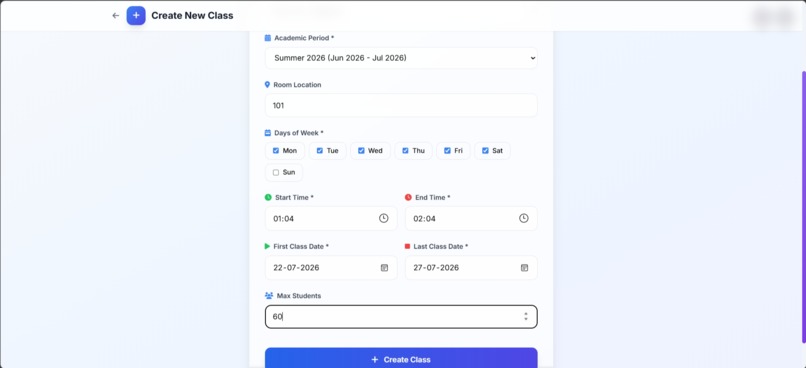
Task: Toggle the Sat checkbox
Action: [485, 151]
